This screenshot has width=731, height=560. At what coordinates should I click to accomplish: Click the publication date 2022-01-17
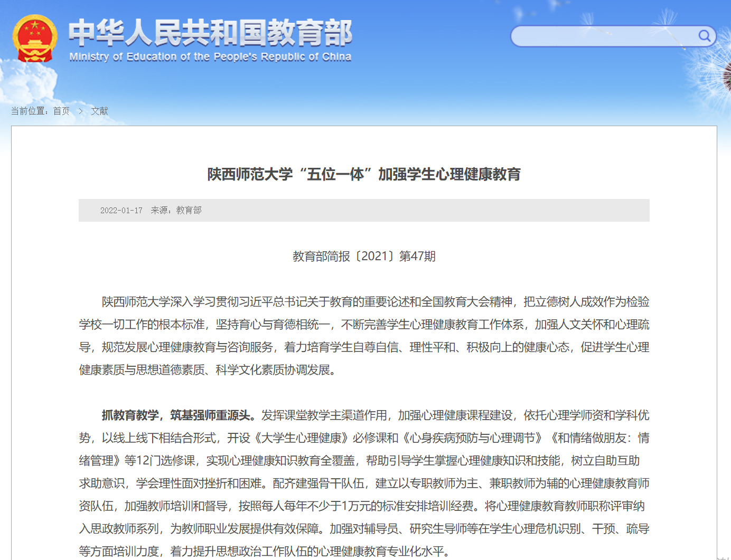[121, 211]
